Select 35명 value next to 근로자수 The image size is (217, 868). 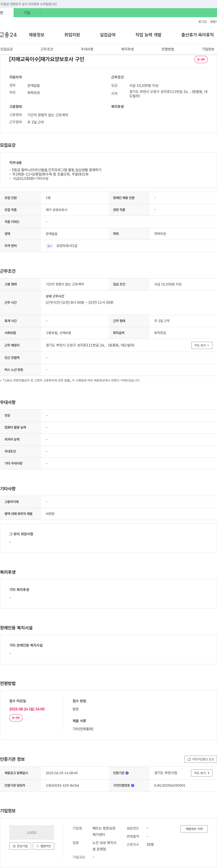click(x=150, y=844)
